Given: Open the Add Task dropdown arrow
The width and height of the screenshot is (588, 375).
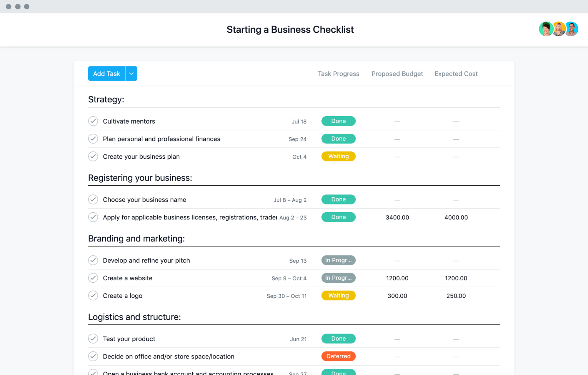Looking at the screenshot, I should point(131,74).
